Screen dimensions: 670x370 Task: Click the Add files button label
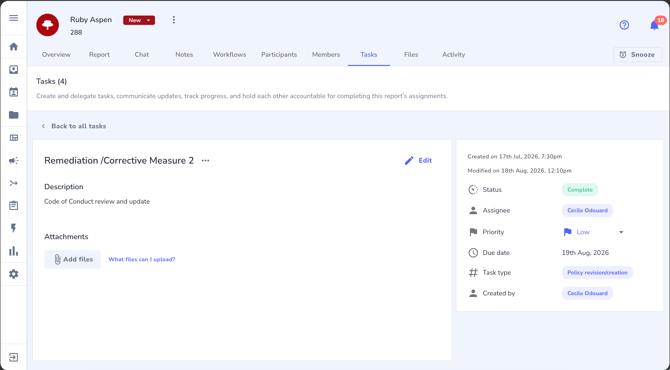pos(78,259)
